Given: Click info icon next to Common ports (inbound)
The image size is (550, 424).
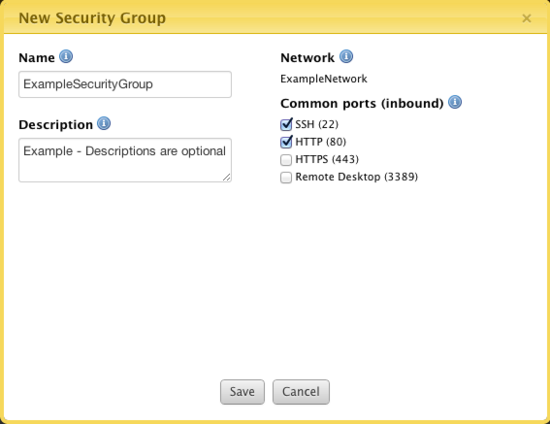Looking at the screenshot, I should (x=455, y=102).
